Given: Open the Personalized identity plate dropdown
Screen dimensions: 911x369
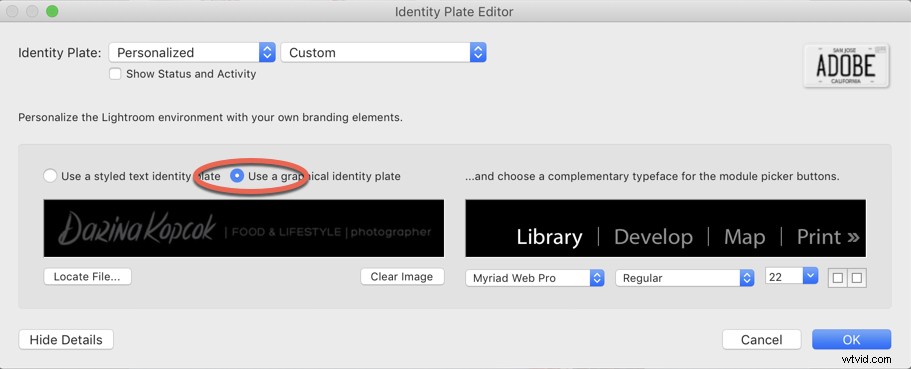Looking at the screenshot, I should click(192, 52).
